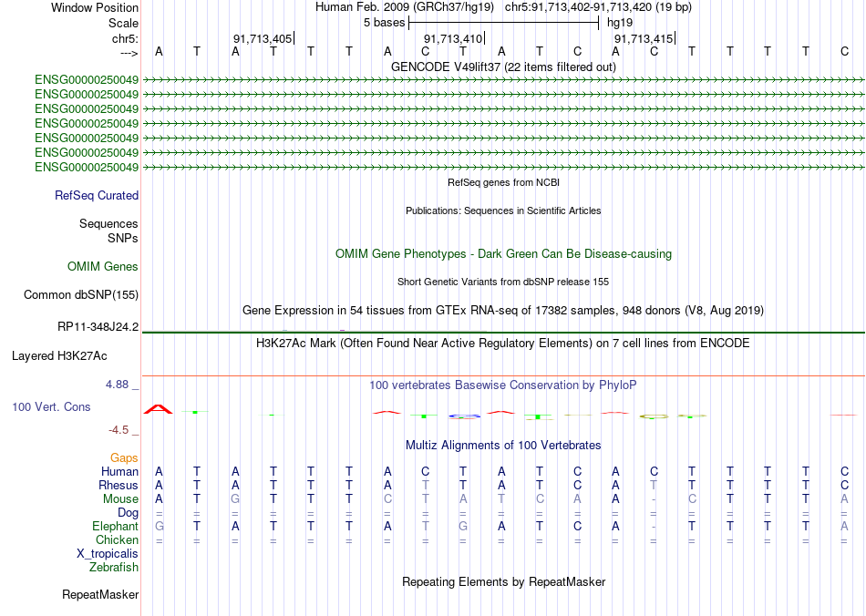
Task: Click the Layered H3K27Ac label
Action: coord(59,356)
